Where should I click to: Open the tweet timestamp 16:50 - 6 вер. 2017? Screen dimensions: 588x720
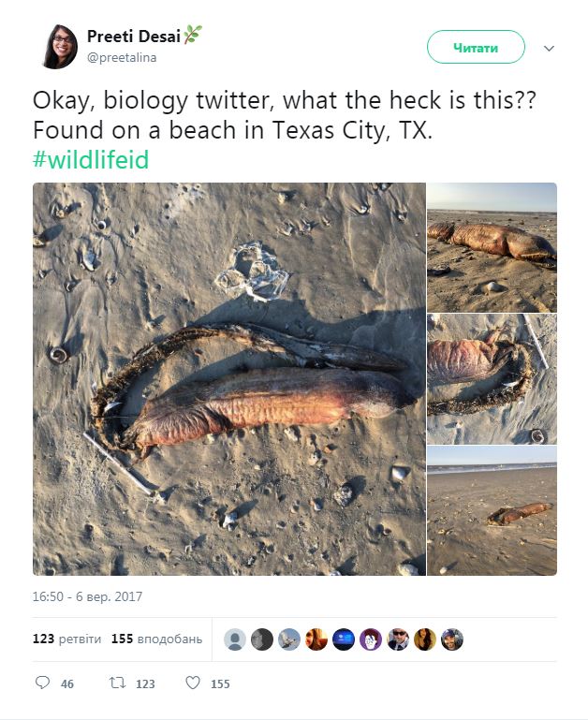coord(87,596)
